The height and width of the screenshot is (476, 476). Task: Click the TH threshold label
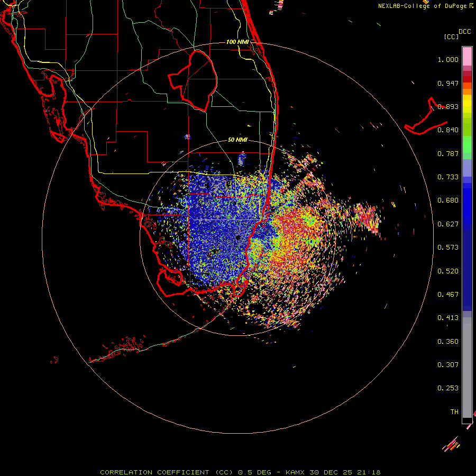pyautogui.click(x=454, y=412)
